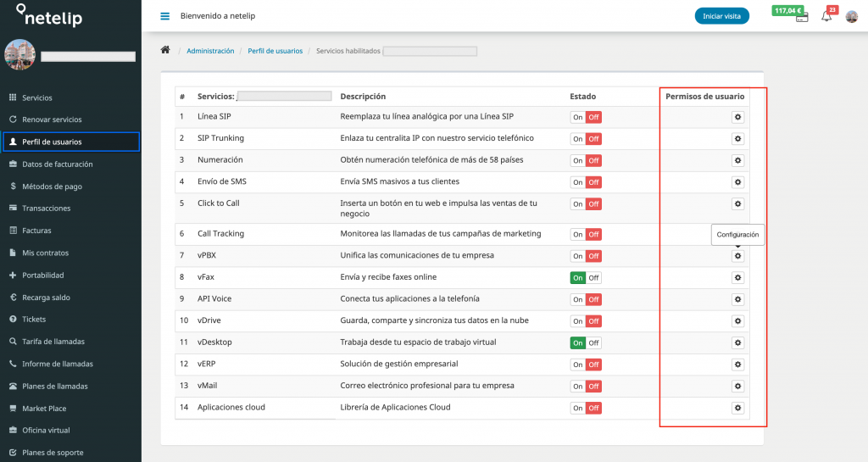
Task: Click the Iniciar visita button
Action: (x=722, y=16)
